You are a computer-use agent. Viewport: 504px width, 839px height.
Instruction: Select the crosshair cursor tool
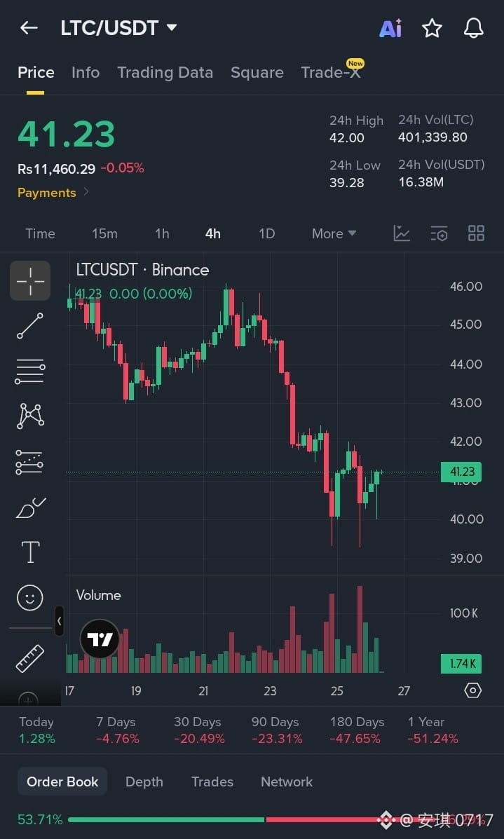click(30, 280)
